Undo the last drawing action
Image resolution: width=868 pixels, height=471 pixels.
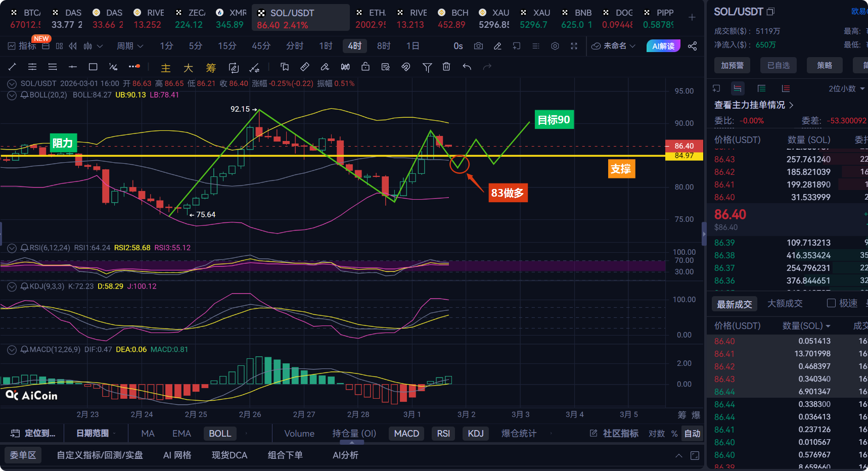(x=467, y=67)
